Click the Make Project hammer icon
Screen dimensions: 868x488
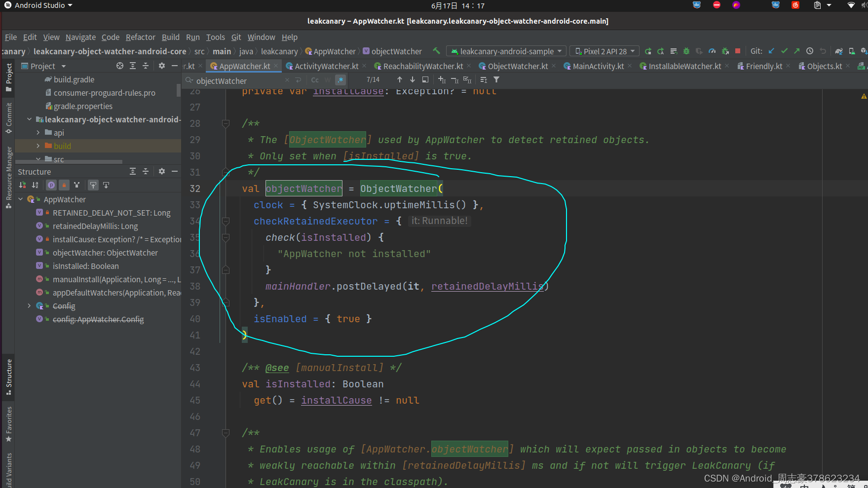point(436,51)
